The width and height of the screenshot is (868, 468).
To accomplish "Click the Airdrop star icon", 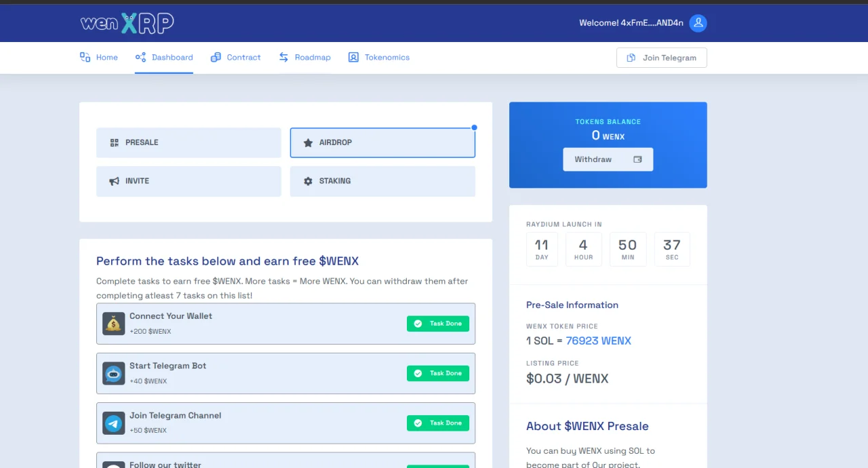I will tap(308, 142).
